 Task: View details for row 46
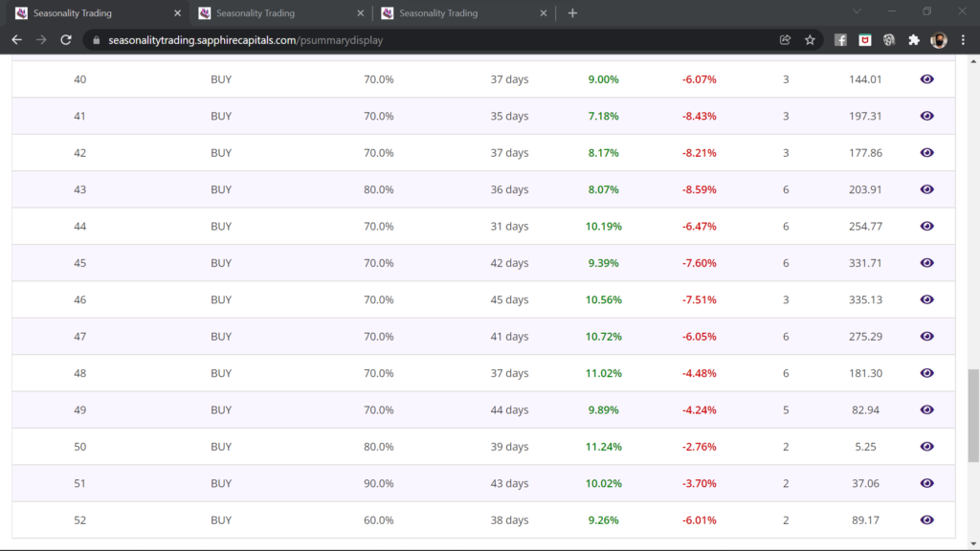(926, 299)
